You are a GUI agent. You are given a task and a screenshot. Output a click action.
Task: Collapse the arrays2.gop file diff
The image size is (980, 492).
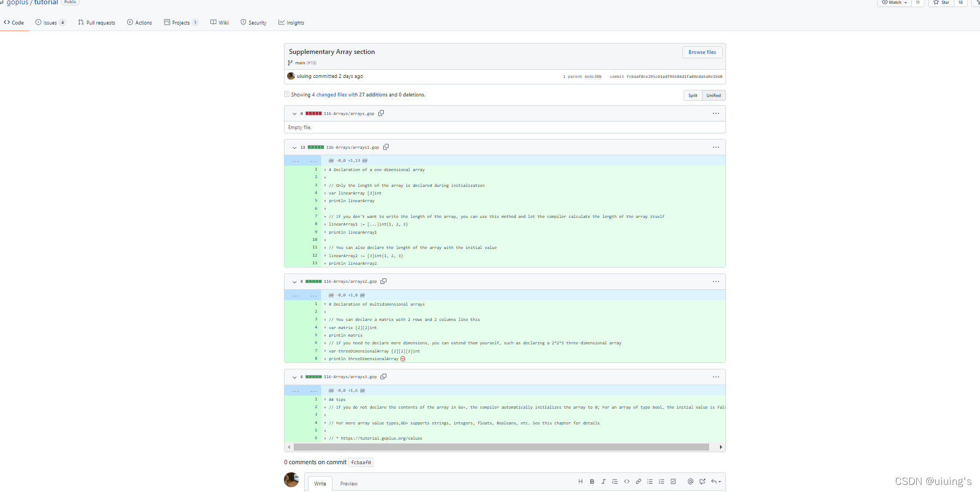(294, 282)
